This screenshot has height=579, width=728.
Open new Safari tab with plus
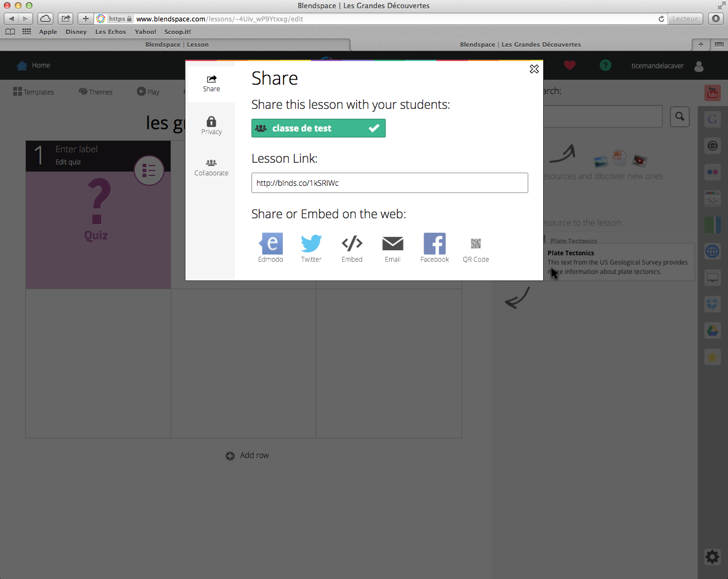point(700,45)
